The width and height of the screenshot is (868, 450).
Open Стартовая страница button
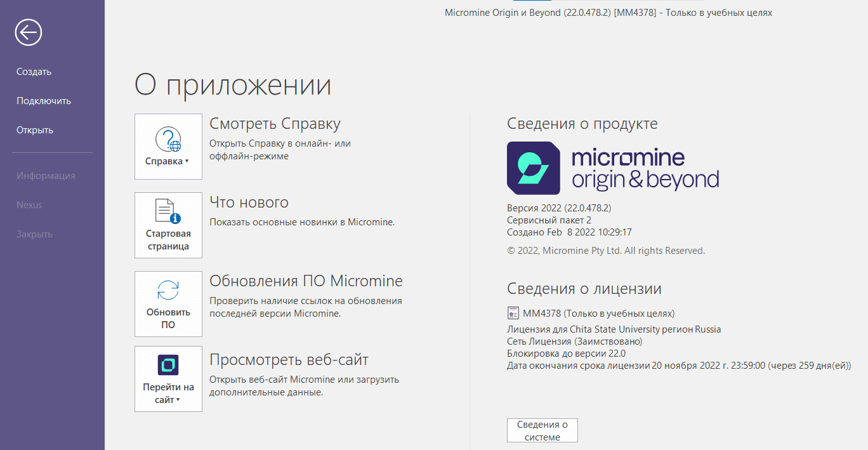click(x=168, y=225)
